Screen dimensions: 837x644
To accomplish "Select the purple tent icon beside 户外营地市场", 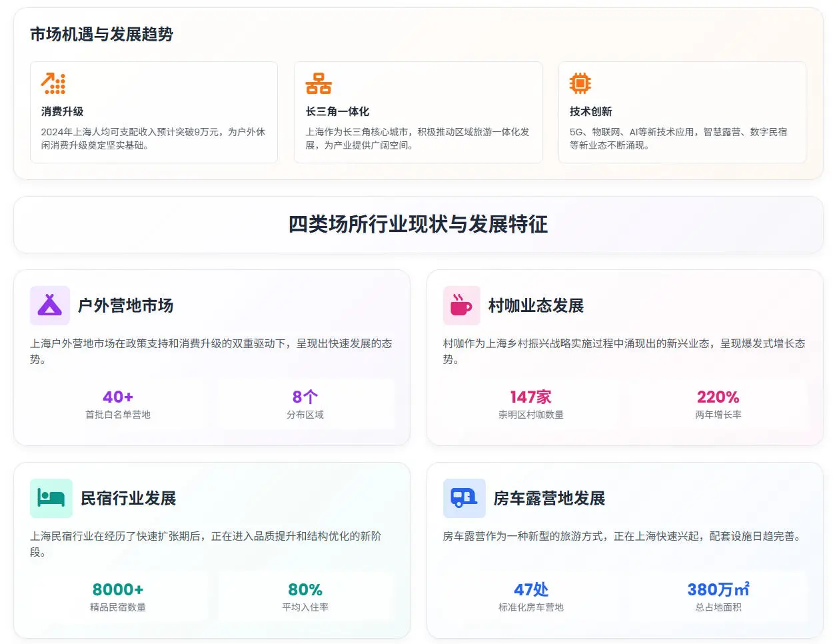I will [x=49, y=305].
